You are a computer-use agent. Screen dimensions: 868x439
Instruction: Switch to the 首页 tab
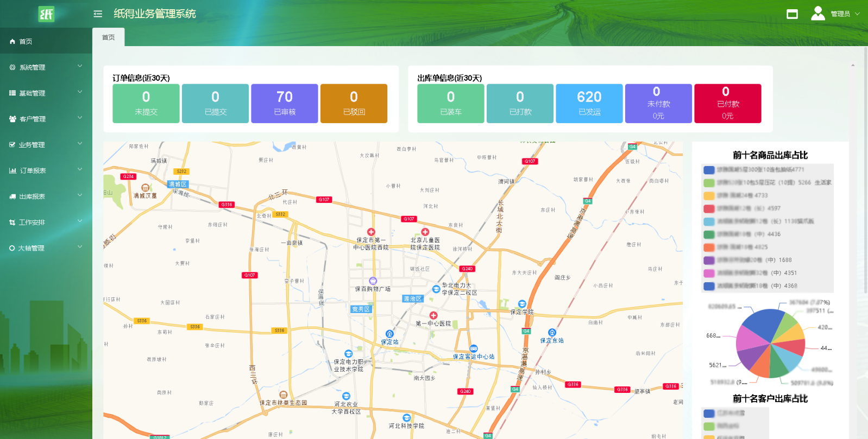[x=109, y=37]
